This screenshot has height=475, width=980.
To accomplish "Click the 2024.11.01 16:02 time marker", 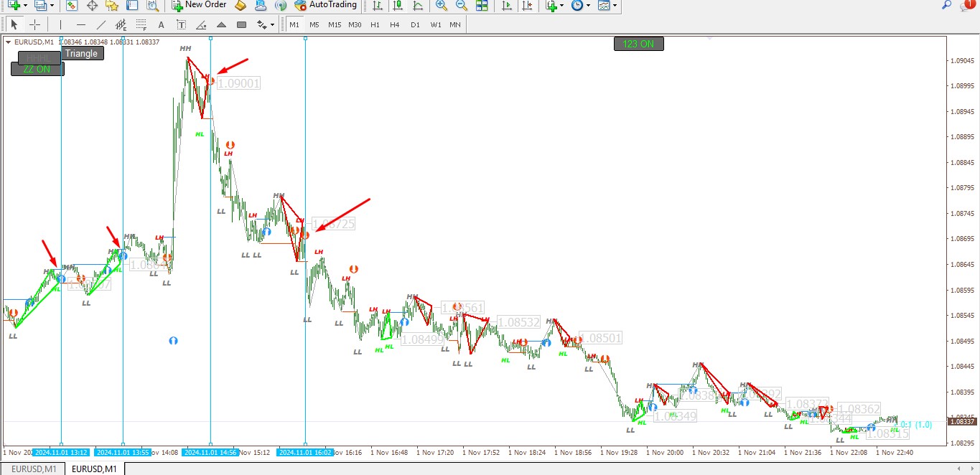I will tap(306, 453).
